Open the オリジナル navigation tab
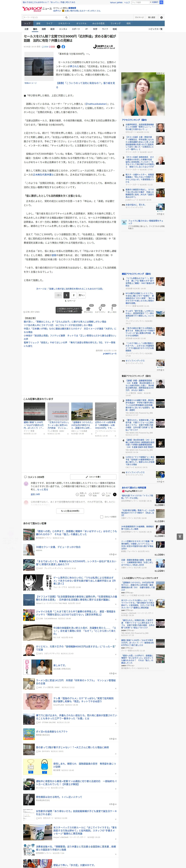The width and height of the screenshot is (186, 868). click(x=81, y=24)
